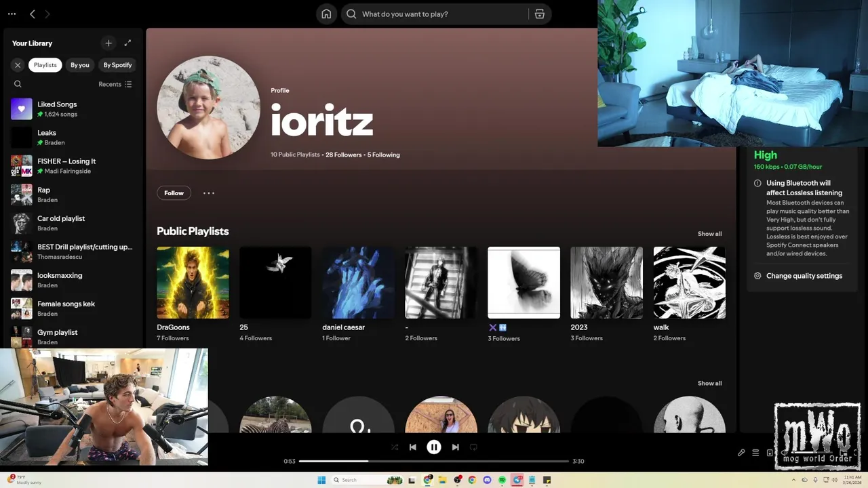Expand Your Library with the arrows icon
The width and height of the screenshot is (868, 488).
[x=127, y=43]
